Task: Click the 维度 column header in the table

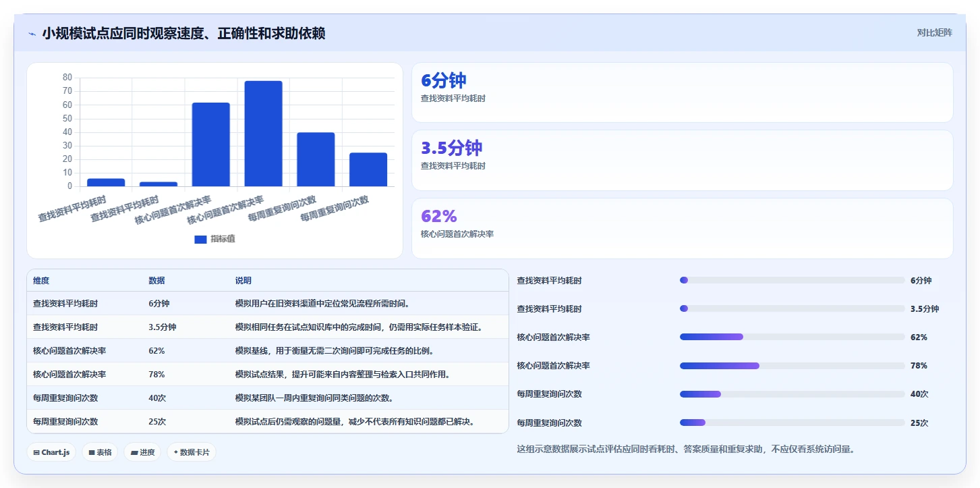Action: tap(41, 281)
